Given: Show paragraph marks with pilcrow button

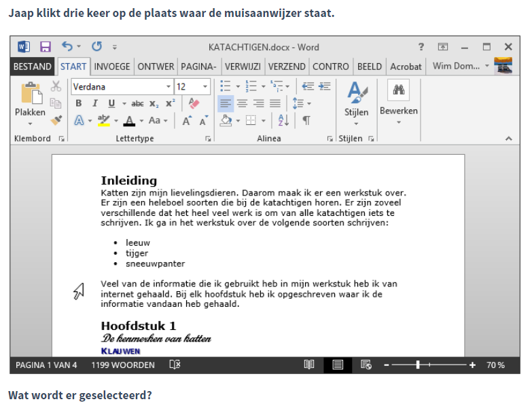Looking at the screenshot, I should (306, 120).
